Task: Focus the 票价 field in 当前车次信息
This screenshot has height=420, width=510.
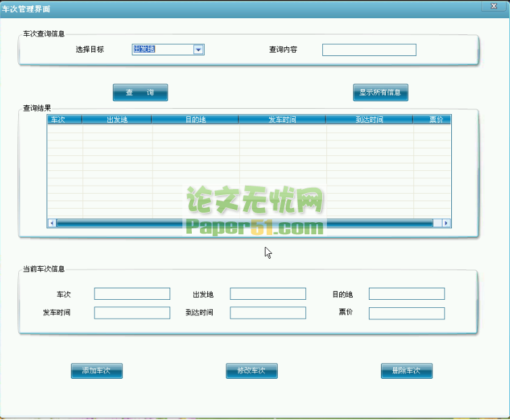Action: (407, 314)
